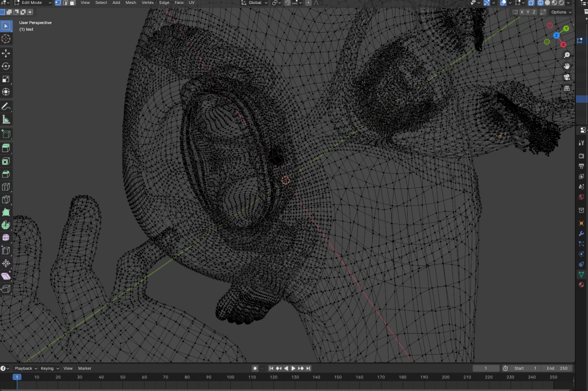Open the Vertex menu
The image size is (588, 391).
pos(148,3)
